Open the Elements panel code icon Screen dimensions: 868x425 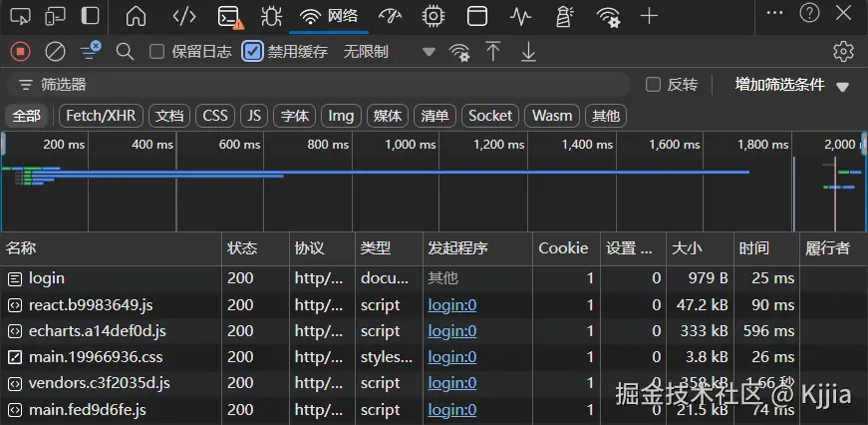click(183, 16)
